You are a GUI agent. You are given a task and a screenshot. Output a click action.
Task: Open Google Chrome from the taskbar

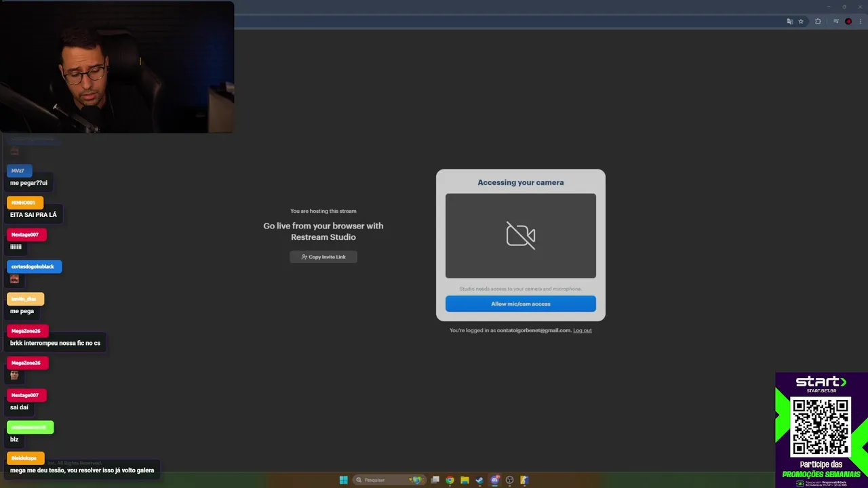click(450, 480)
